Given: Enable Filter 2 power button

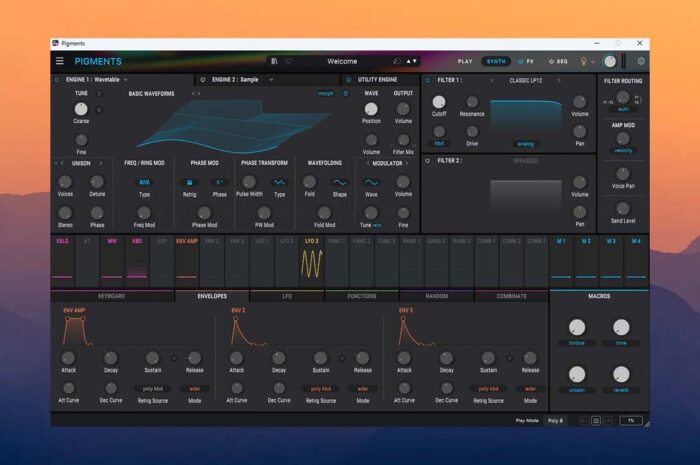Looking at the screenshot, I should (428, 161).
